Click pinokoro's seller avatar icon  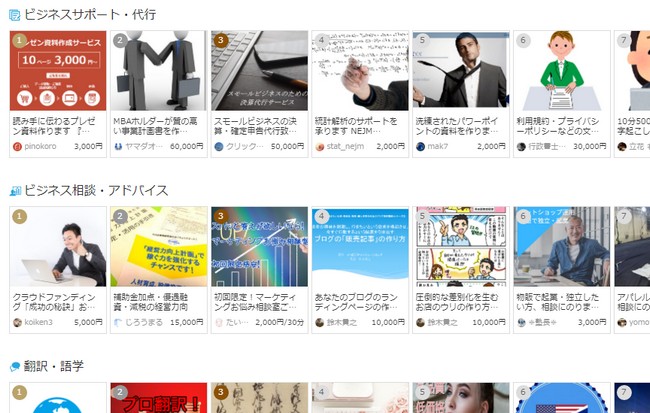[x=17, y=146]
